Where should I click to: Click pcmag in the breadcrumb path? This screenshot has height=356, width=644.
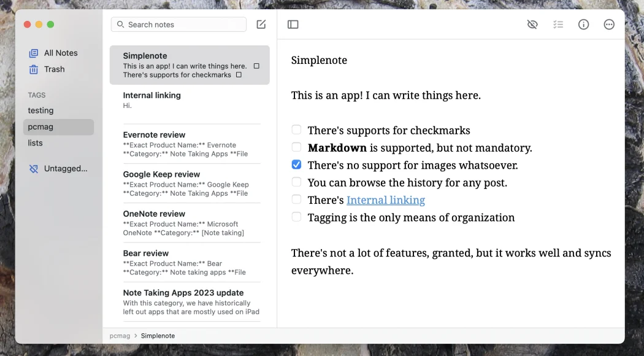[x=120, y=336]
